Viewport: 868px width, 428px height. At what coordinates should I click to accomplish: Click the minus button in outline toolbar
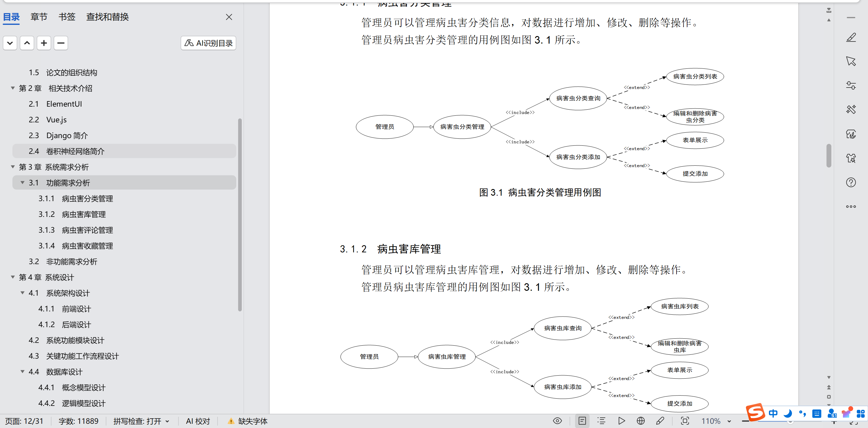(x=61, y=43)
